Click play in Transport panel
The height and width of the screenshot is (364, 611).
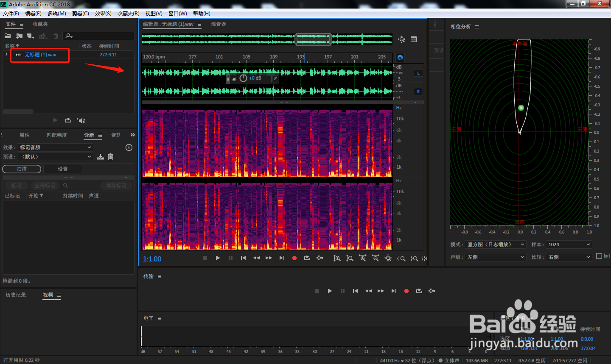click(330, 291)
